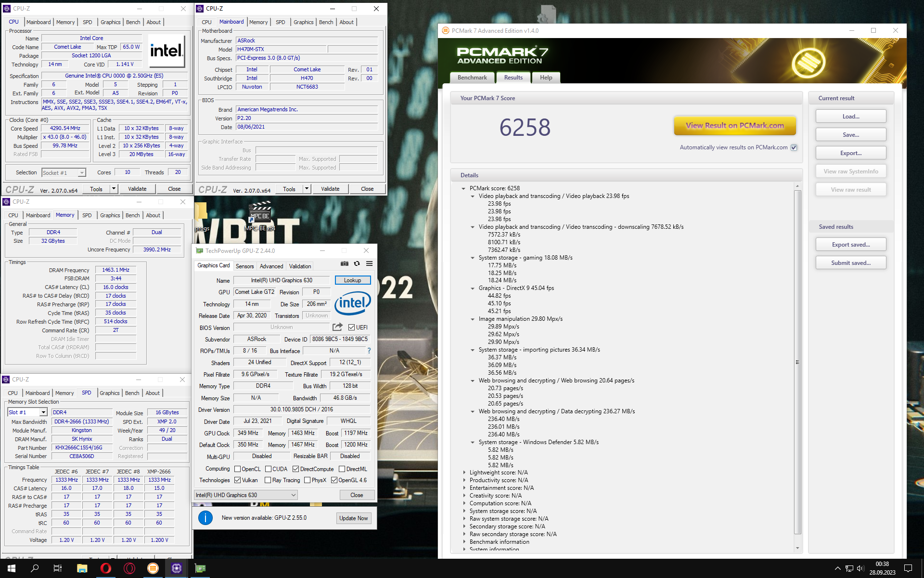Open the Intel UHD Graphics 630 GPU dropdown
This screenshot has width=924, height=578.
pyautogui.click(x=246, y=495)
